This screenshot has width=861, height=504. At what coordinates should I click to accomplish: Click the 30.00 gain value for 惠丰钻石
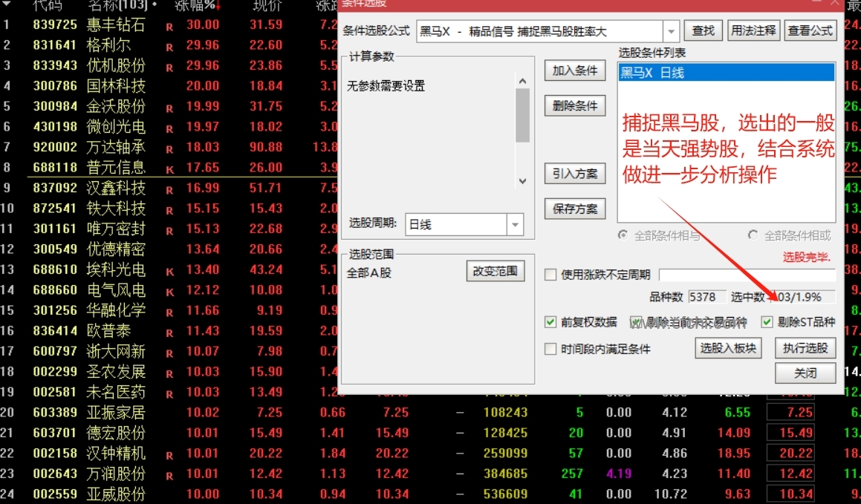click(203, 24)
